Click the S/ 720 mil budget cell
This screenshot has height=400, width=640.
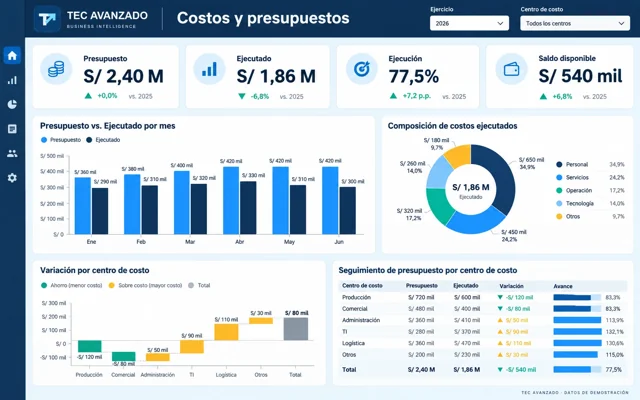(x=421, y=298)
